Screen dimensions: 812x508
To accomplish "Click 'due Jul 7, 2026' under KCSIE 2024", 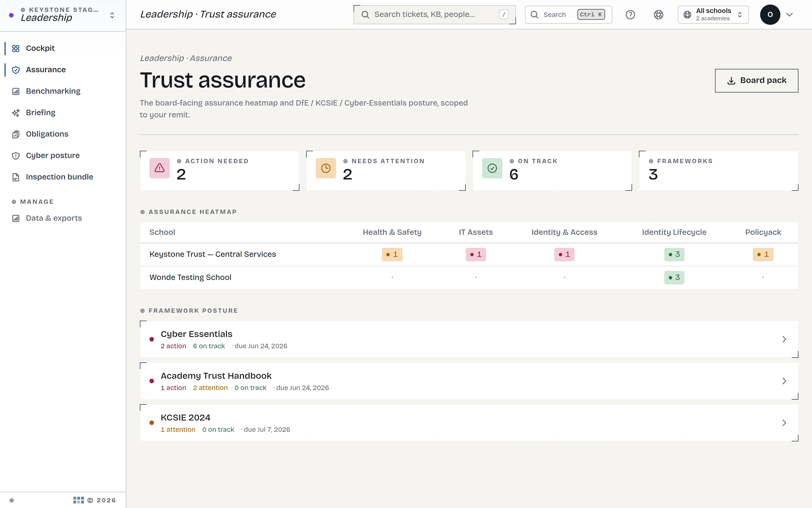I will click(267, 430).
